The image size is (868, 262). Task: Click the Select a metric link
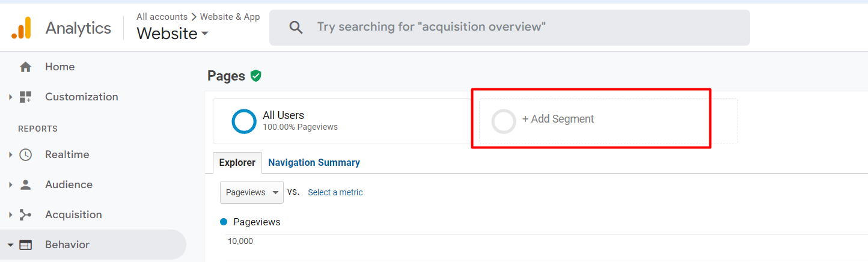pos(335,192)
